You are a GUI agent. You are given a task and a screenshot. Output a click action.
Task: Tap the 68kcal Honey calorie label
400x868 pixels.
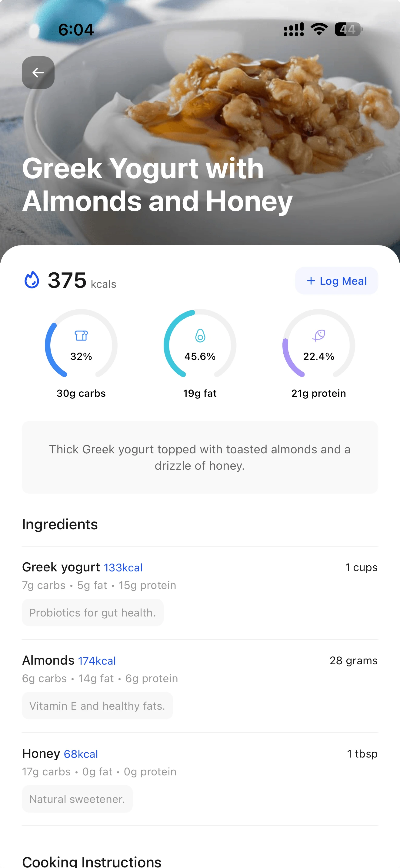click(81, 754)
